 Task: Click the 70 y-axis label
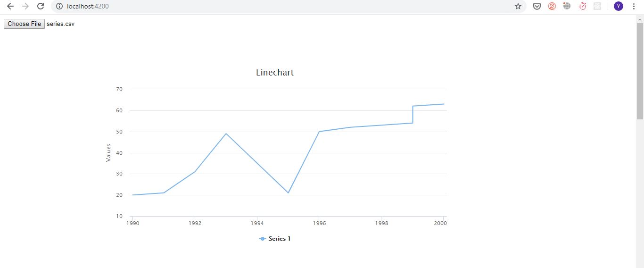(119, 89)
